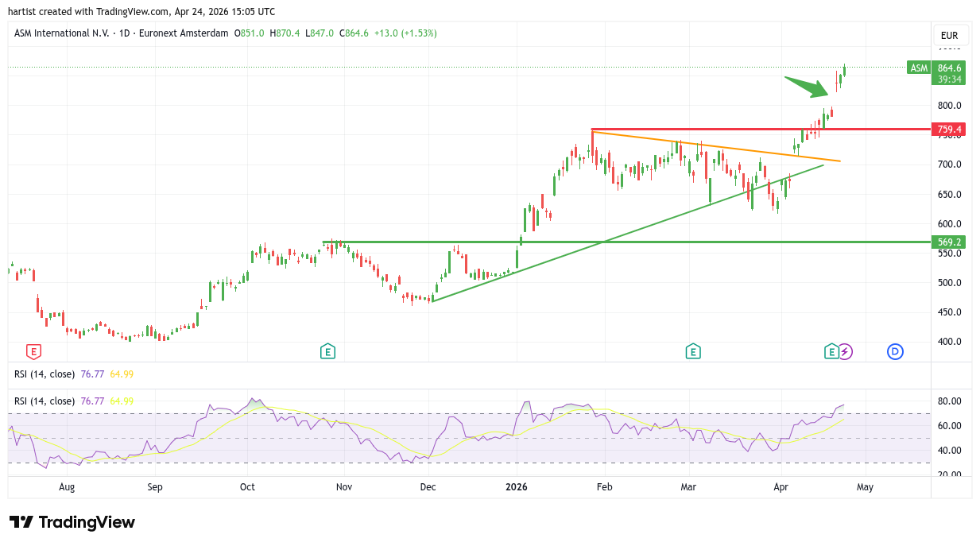Click the 864.6 current price label
980x546 pixels.
pos(949,68)
